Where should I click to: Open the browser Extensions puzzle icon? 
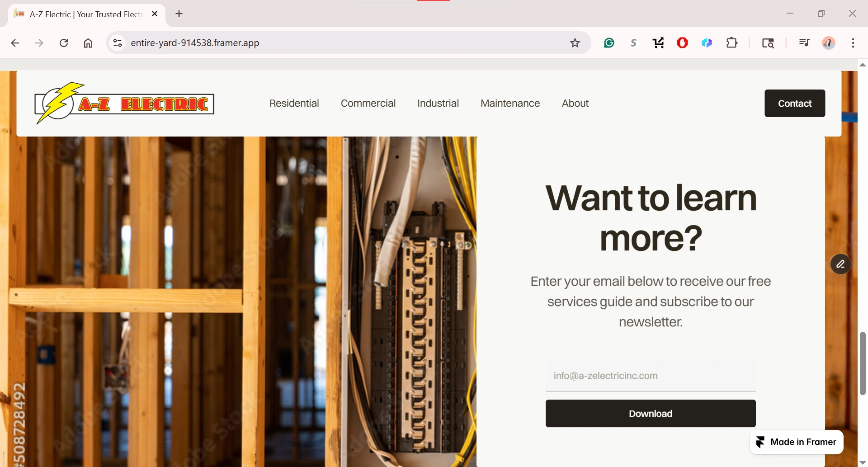pyautogui.click(x=731, y=43)
